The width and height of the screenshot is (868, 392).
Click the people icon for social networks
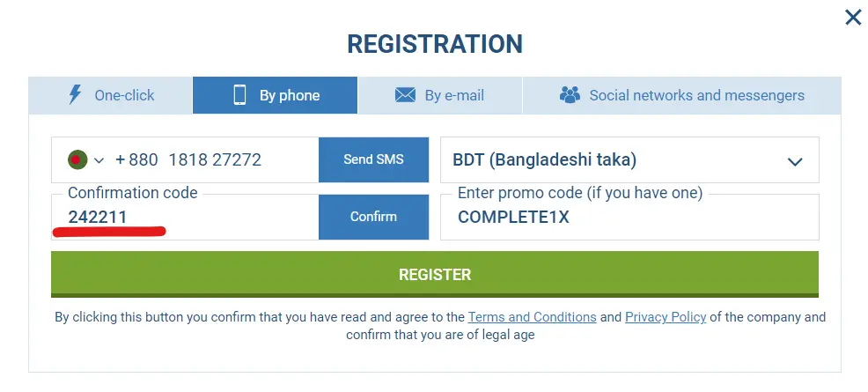[570, 95]
